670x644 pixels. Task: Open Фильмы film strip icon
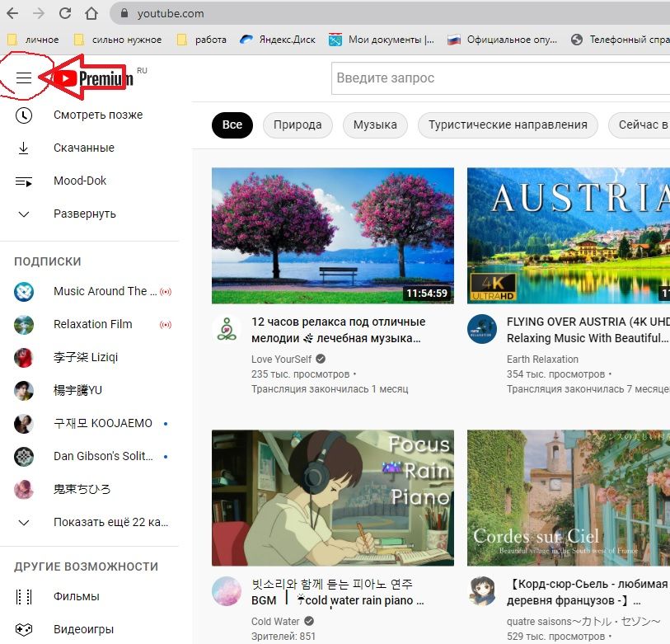[x=24, y=596]
